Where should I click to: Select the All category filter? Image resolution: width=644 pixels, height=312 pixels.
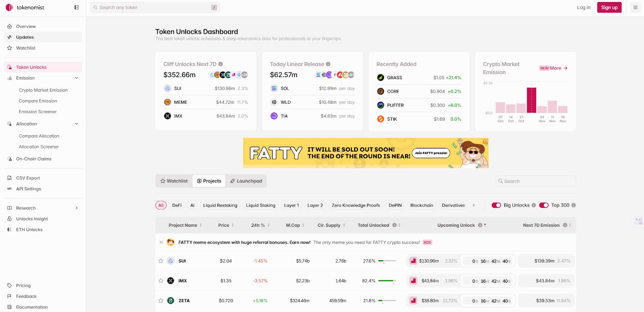coord(161,205)
